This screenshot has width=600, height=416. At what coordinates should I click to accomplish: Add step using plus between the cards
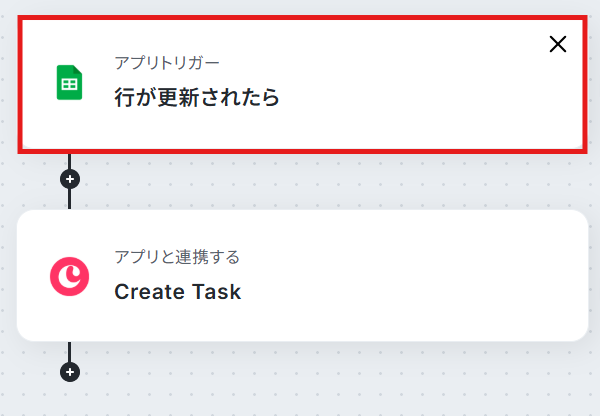[69, 180]
